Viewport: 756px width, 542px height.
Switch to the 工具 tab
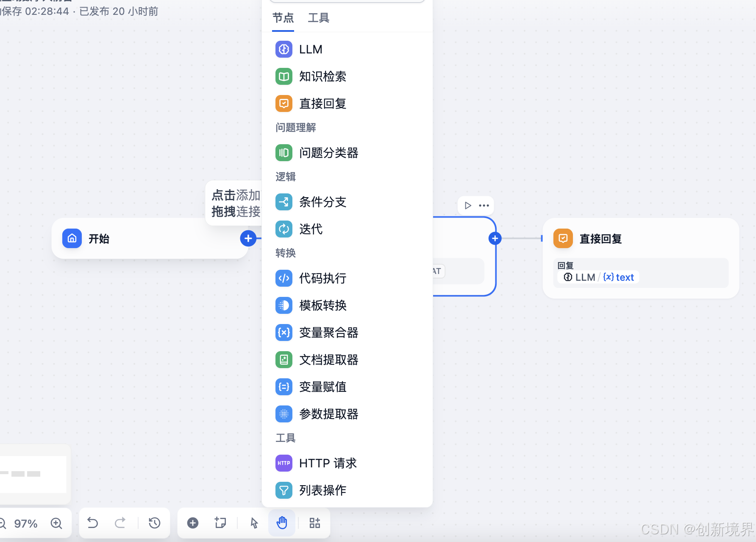[318, 18]
